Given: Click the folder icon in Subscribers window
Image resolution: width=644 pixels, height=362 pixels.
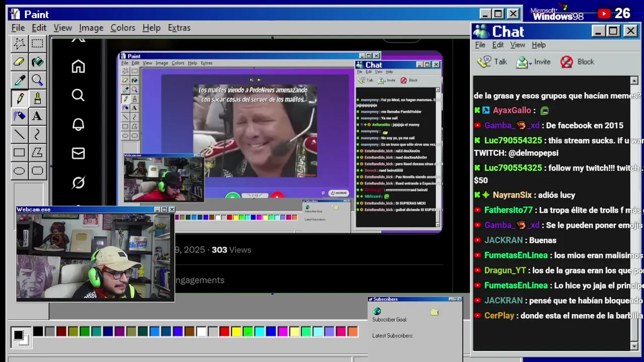Looking at the screenshot, I should 435,312.
